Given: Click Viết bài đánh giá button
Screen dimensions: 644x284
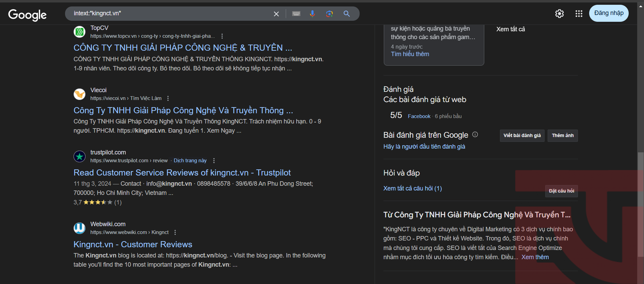Looking at the screenshot, I should pyautogui.click(x=522, y=135).
